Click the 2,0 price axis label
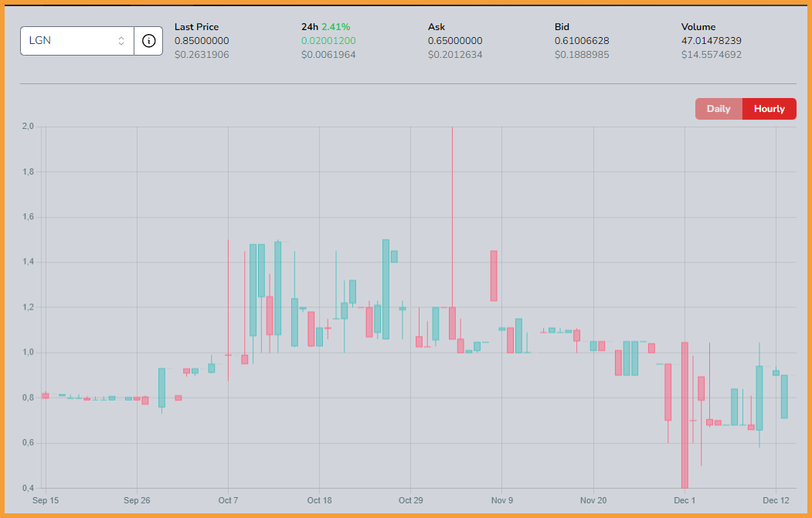 (28, 127)
